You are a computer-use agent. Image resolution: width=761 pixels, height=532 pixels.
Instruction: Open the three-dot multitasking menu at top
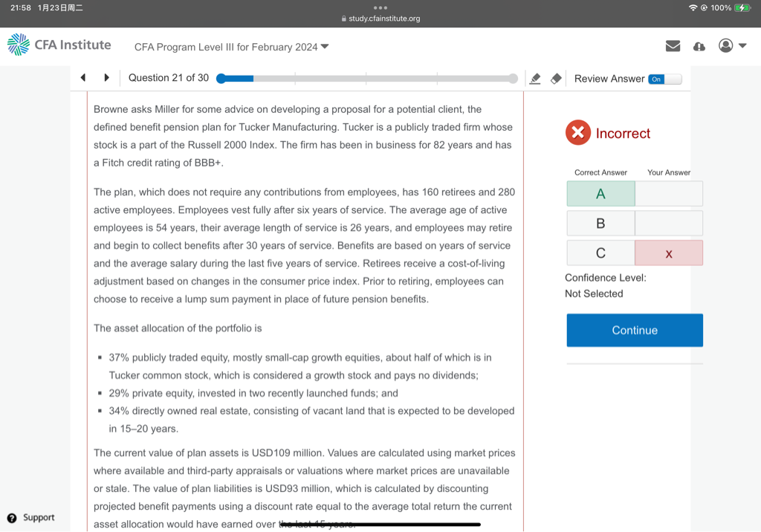point(380,7)
